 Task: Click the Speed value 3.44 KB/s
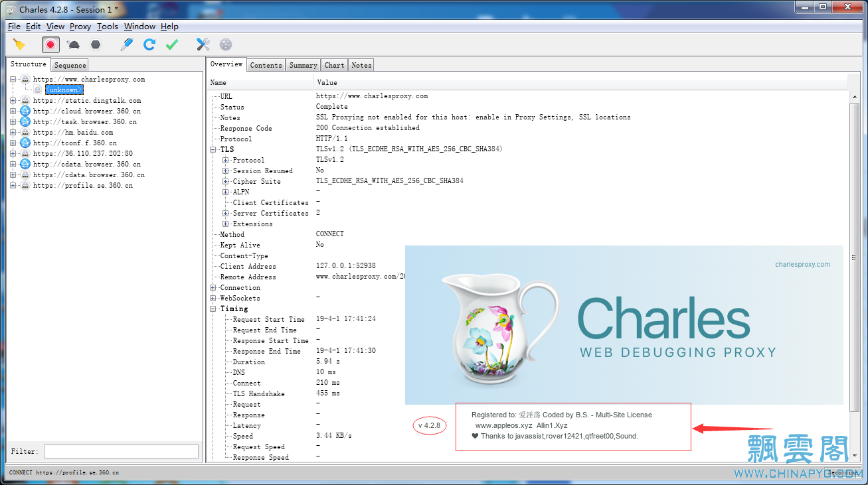click(334, 436)
